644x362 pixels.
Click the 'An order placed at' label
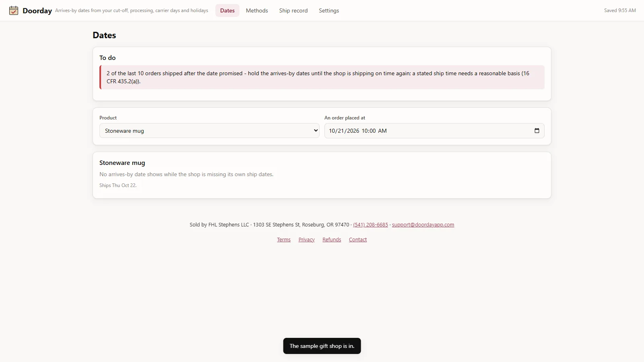[345, 118]
